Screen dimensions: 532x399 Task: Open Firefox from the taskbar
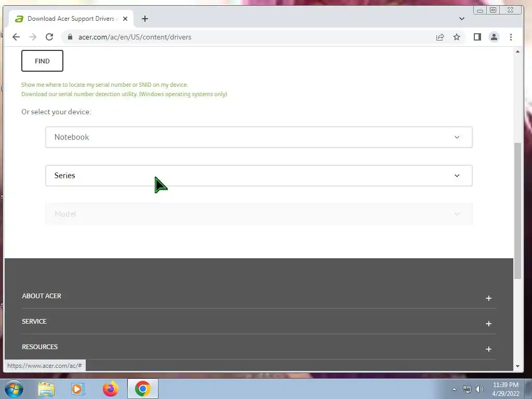[110, 389]
